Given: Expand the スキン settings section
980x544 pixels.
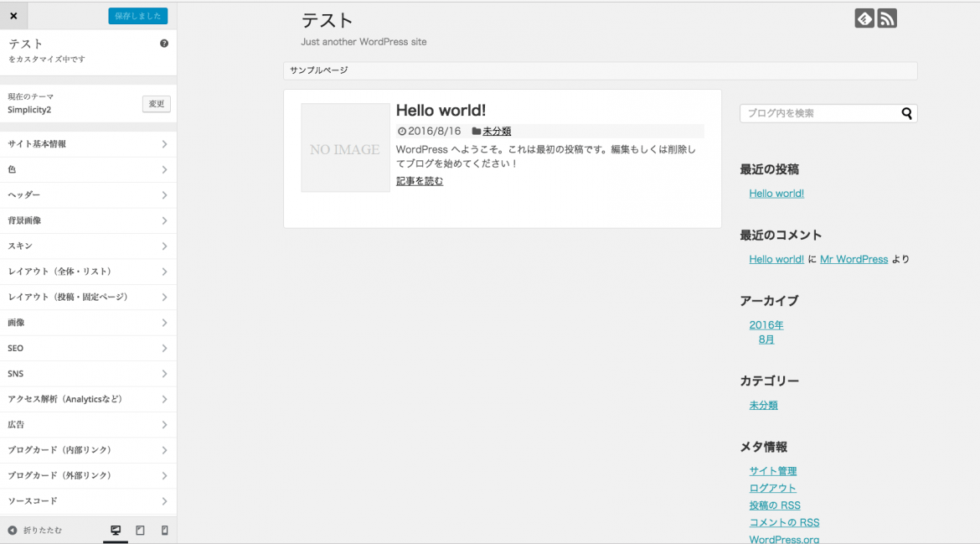Looking at the screenshot, I should [88, 246].
